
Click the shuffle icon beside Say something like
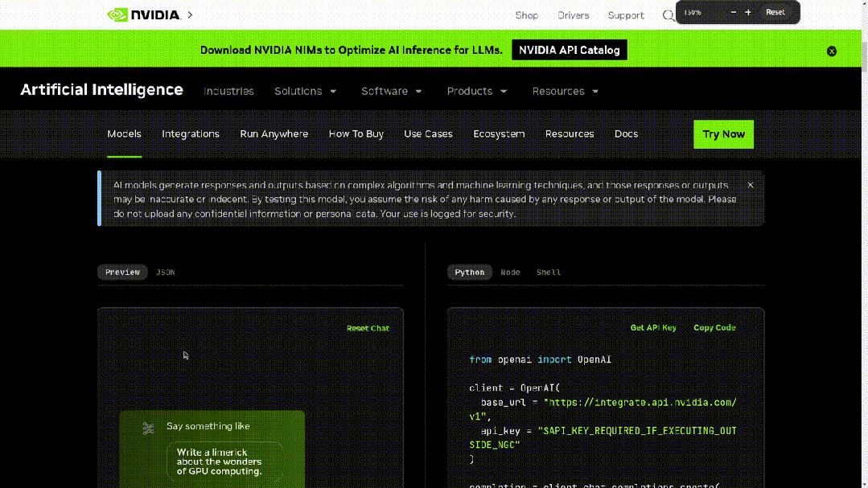[148, 429]
